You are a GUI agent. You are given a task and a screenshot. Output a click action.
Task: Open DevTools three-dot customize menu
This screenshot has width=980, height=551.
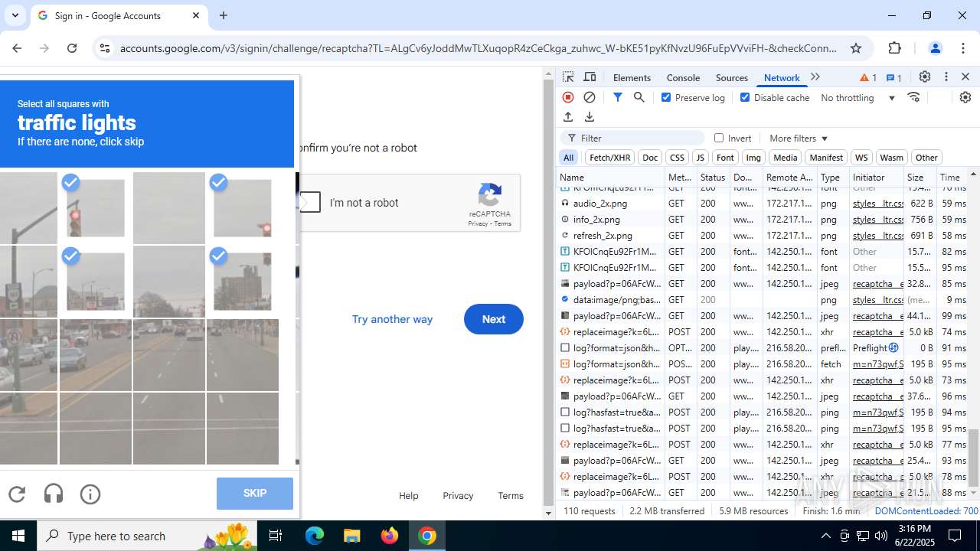coord(946,77)
